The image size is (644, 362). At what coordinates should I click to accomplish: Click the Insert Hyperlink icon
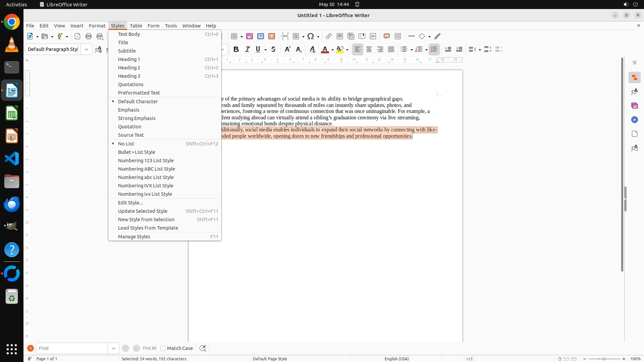click(328, 36)
